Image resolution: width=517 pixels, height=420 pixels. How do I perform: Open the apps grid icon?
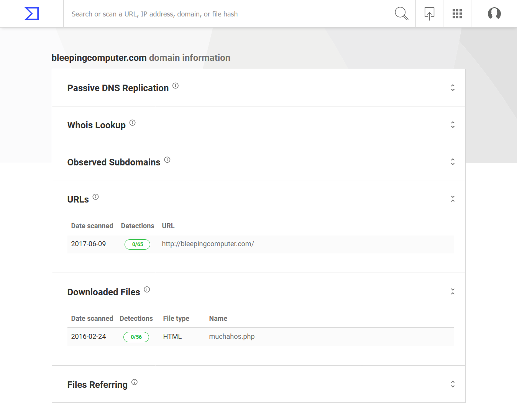(x=457, y=13)
